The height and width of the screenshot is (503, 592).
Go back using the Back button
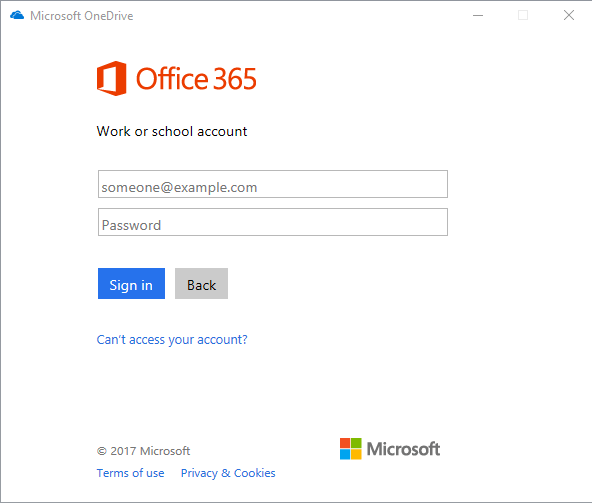pyautogui.click(x=201, y=284)
